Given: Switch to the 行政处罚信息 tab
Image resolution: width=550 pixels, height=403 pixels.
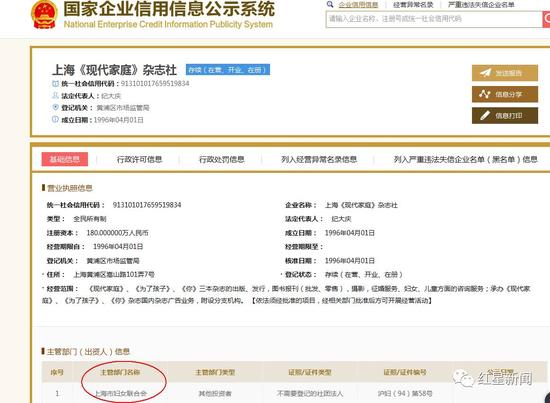Looking at the screenshot, I should click(x=222, y=160).
